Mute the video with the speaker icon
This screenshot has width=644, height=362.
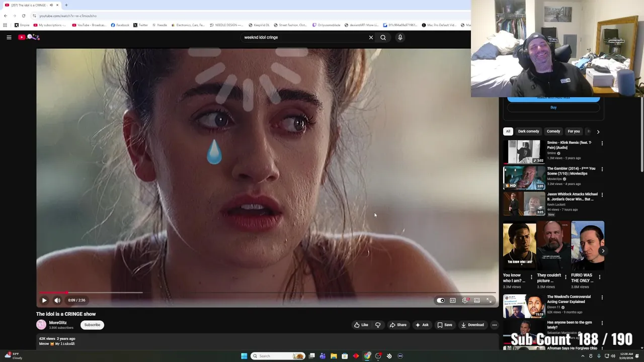tap(57, 300)
